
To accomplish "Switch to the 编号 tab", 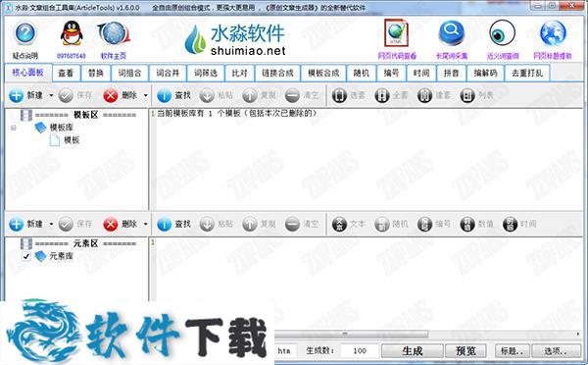I will pos(391,73).
